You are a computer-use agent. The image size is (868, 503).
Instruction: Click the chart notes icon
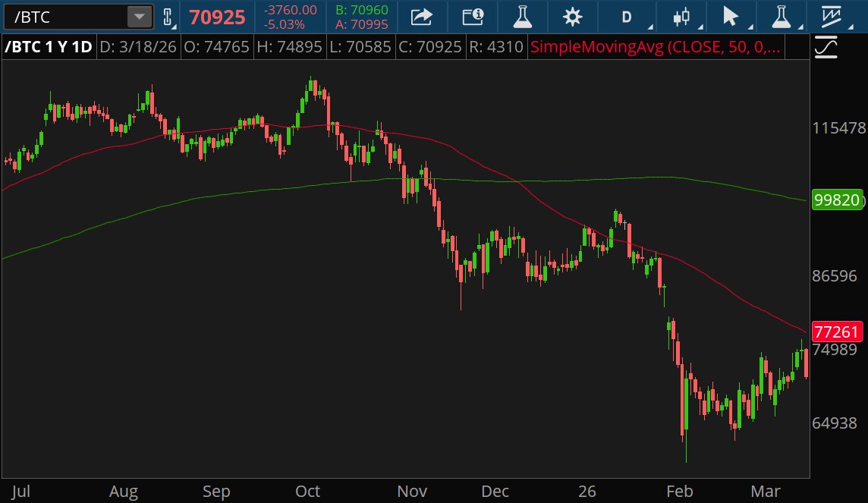pyautogui.click(x=472, y=16)
